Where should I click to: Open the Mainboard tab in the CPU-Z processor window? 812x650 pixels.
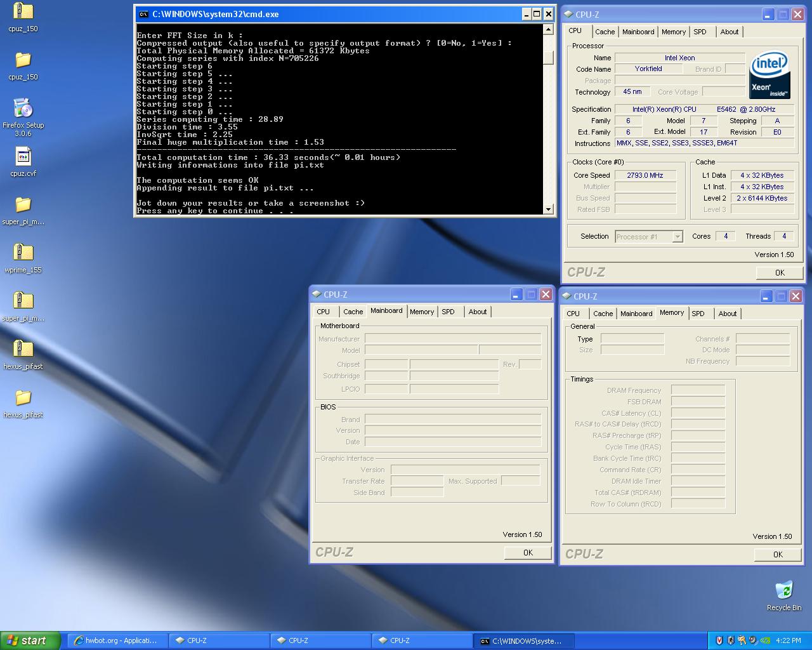(x=638, y=32)
